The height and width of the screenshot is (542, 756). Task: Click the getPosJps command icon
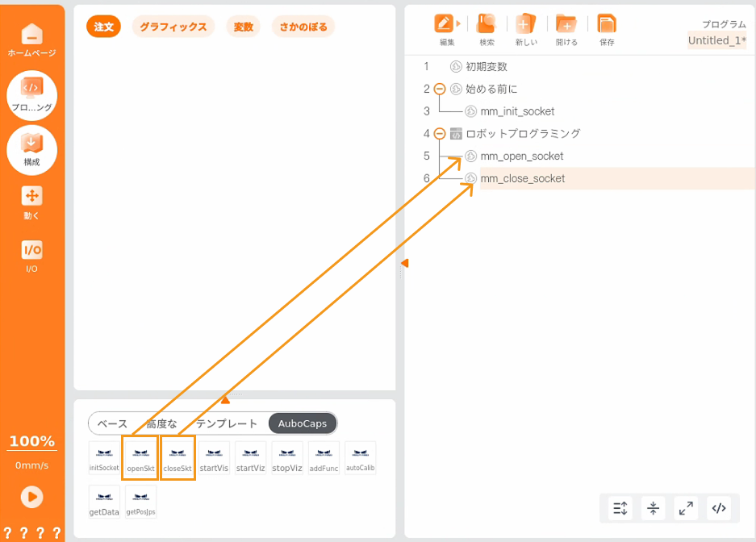[140, 502]
